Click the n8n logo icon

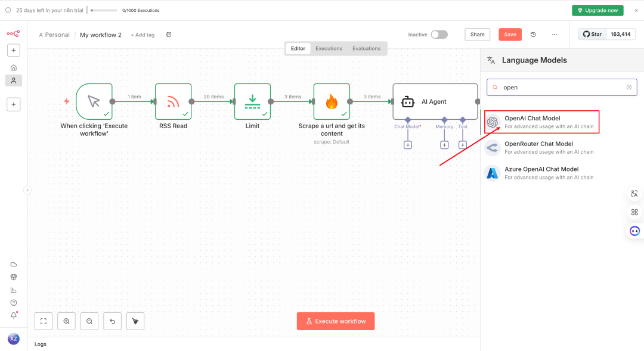pos(13,33)
